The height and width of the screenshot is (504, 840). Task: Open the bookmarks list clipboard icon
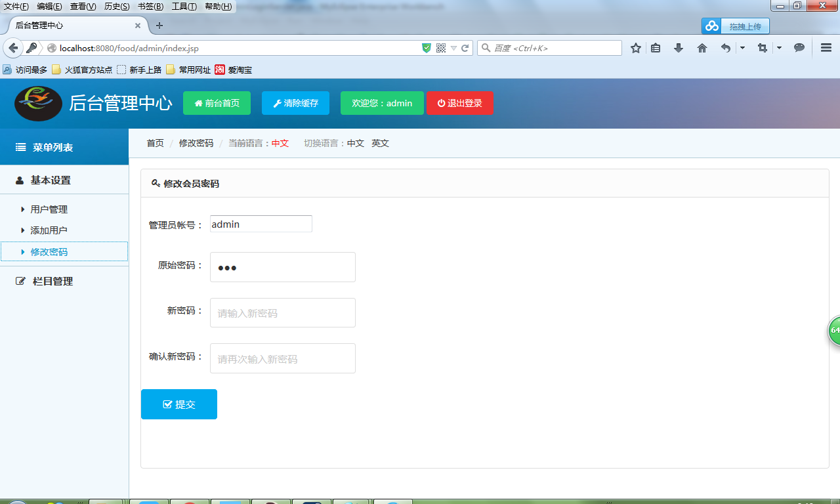pos(656,48)
